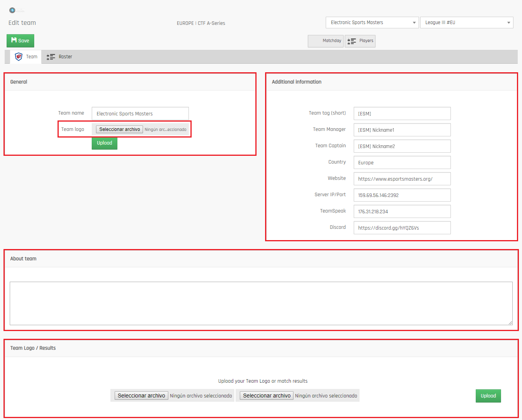
Task: Click the Discord label
Action: [338, 227]
